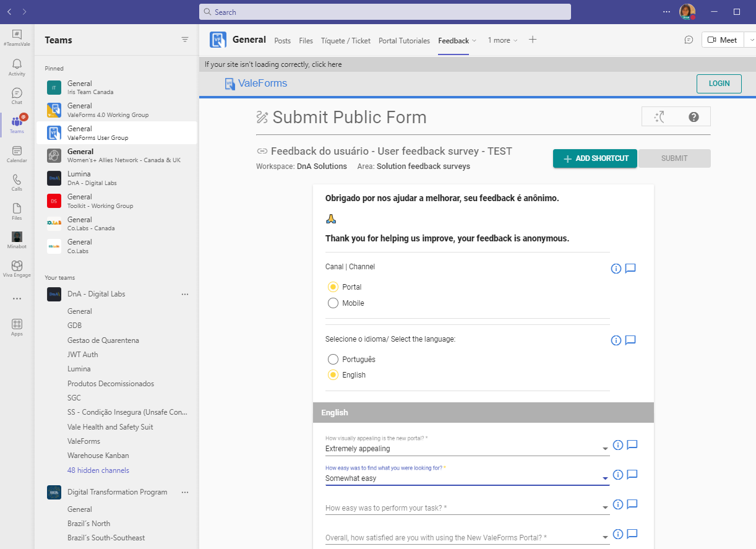
Task: Start a meeting with Meet button
Action: point(722,40)
